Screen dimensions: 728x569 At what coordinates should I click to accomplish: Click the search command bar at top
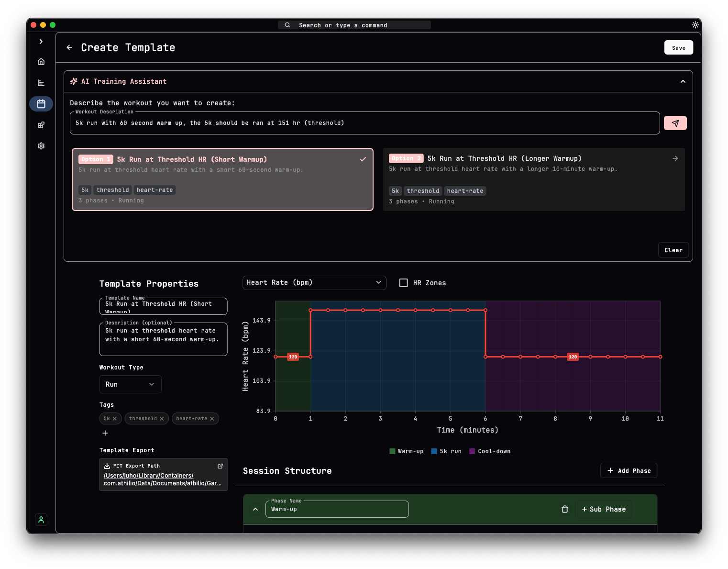[x=354, y=25]
